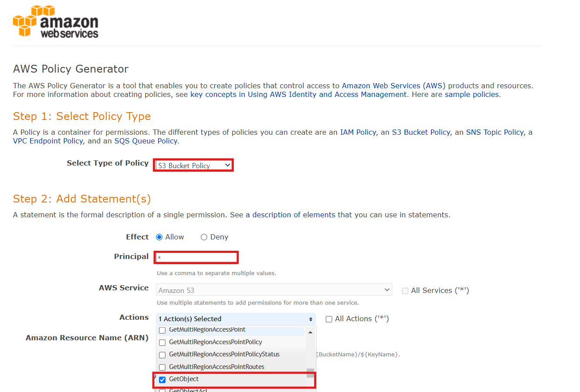Open the Actions selection dropdown

tap(235, 319)
